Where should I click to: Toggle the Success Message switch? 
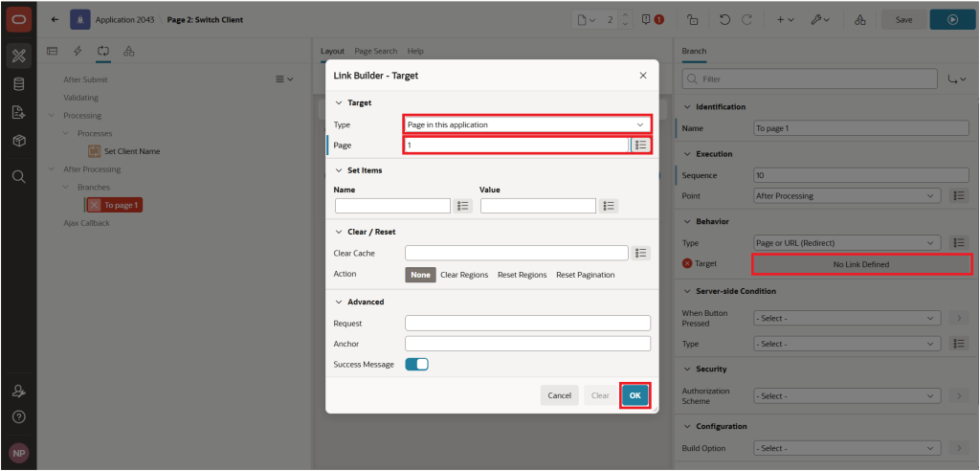417,364
